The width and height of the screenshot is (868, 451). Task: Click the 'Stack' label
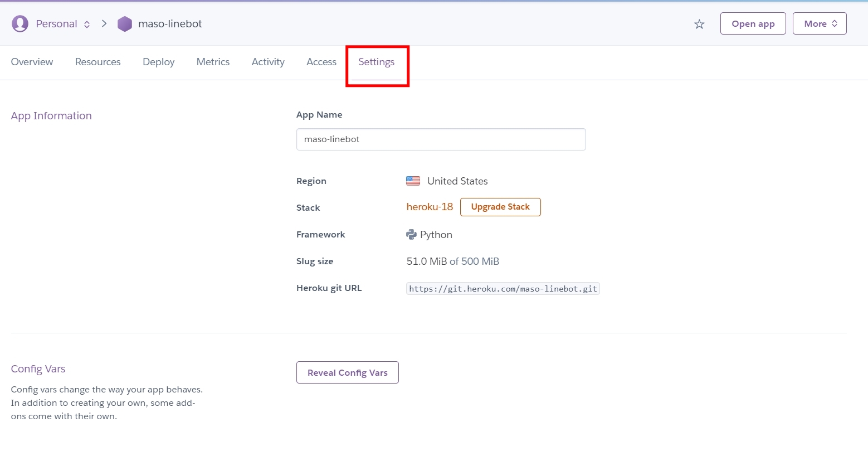[308, 208]
